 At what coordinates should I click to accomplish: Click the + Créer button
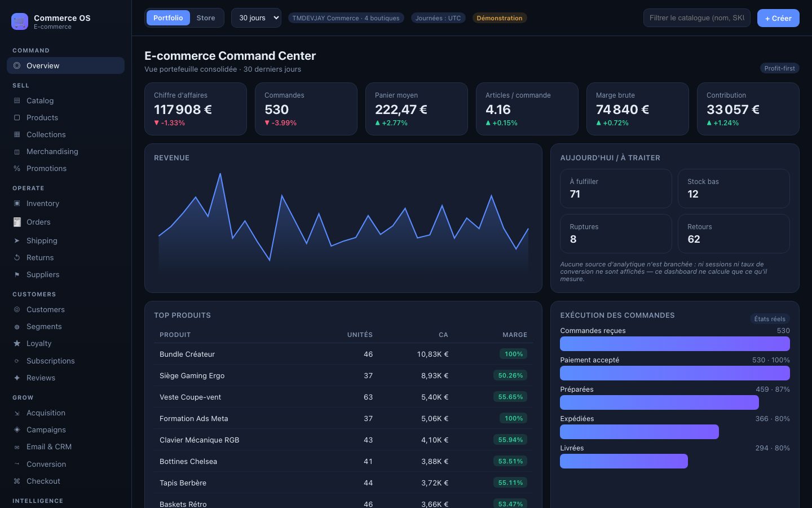pyautogui.click(x=778, y=18)
